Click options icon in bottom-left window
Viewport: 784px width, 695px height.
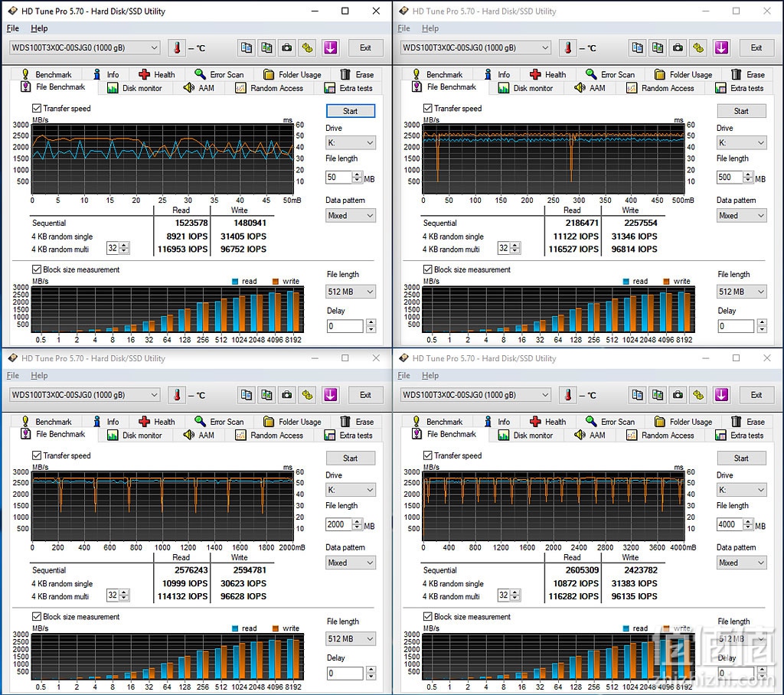308,395
